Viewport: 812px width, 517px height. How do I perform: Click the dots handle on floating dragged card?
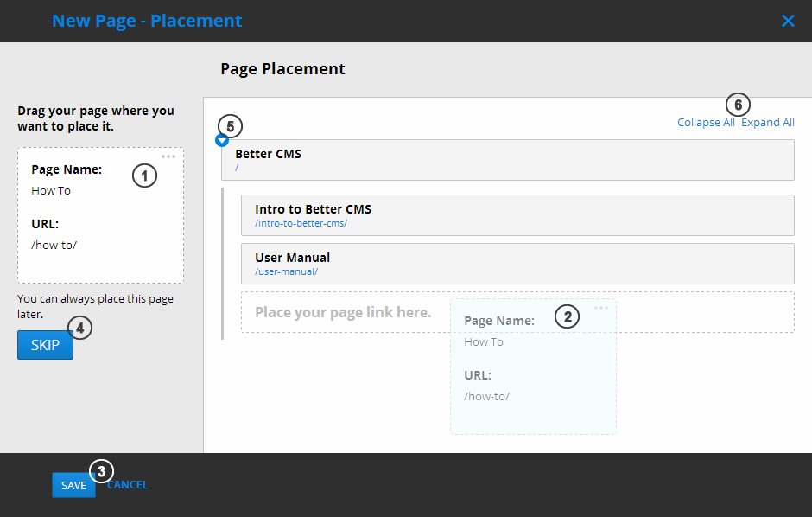(601, 309)
